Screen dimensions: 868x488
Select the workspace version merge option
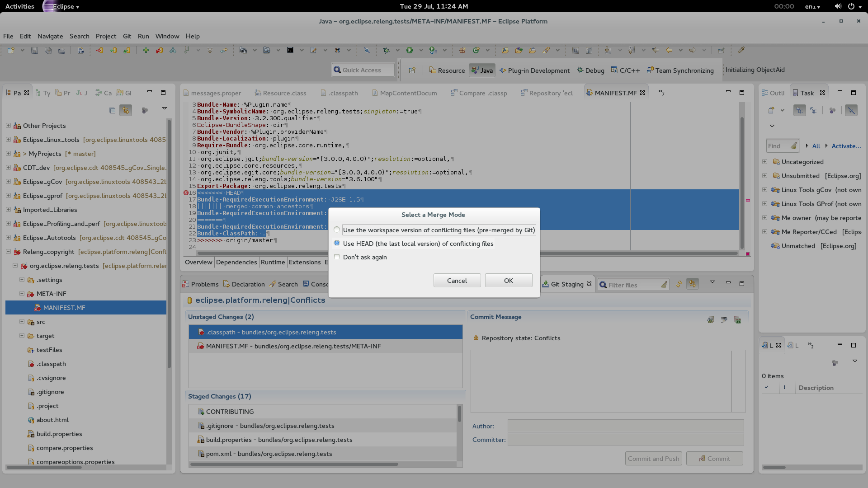pyautogui.click(x=337, y=230)
